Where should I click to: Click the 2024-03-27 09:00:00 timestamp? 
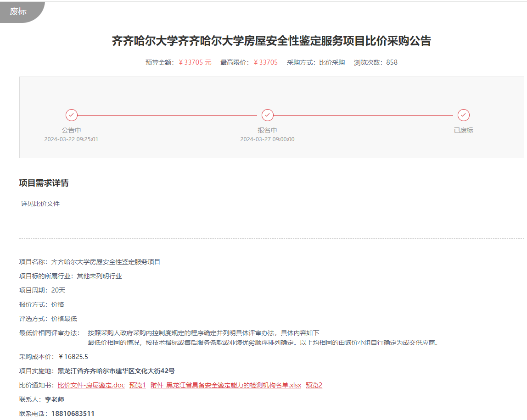coord(267,139)
